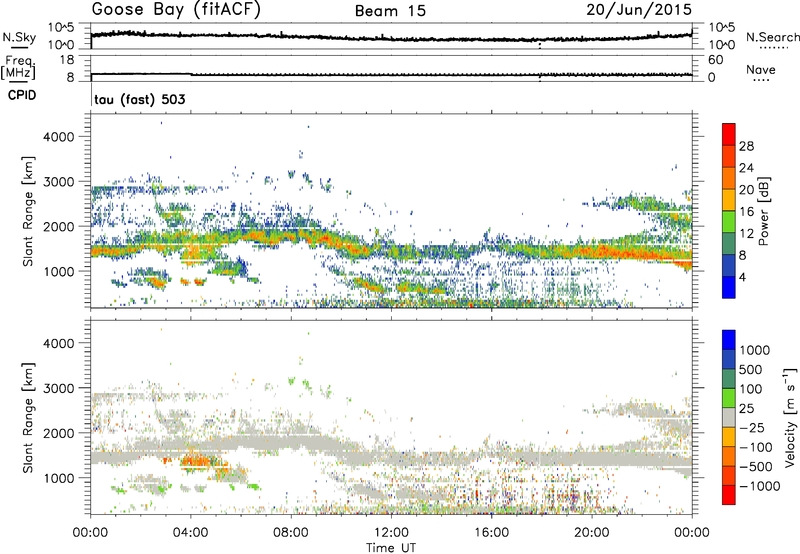The image size is (800, 554).
Task: Click the 'Velocity [m s-1]' colorbar label
Action: click(790, 417)
